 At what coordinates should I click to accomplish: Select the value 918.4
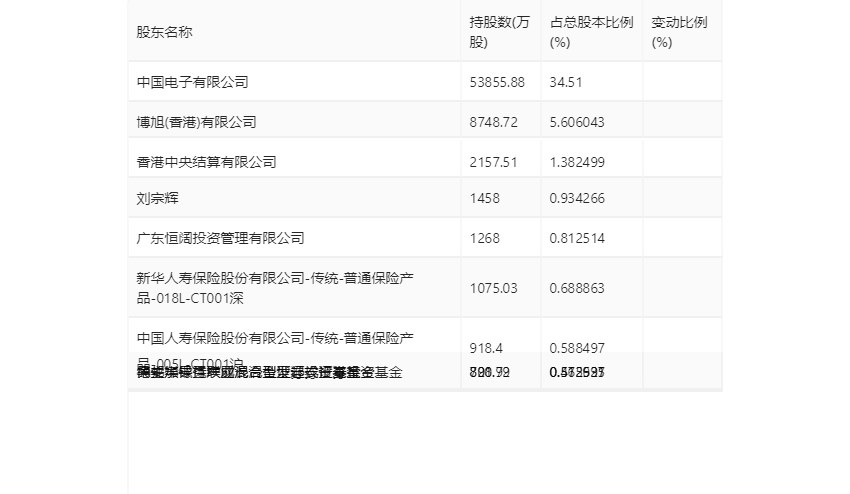click(x=486, y=348)
